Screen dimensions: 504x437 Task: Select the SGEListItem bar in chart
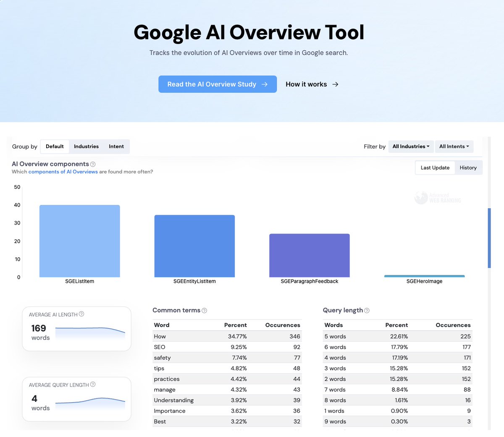(x=79, y=241)
